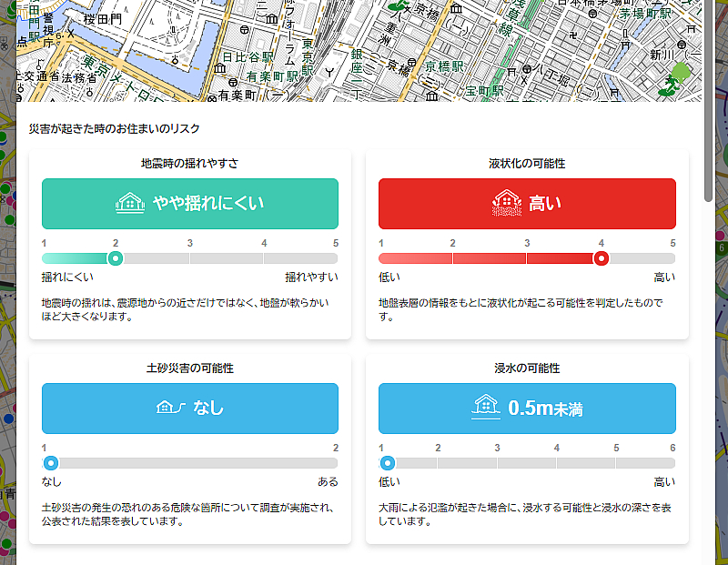
Task: Click the heading 液状化の可能性
Action: click(527, 164)
